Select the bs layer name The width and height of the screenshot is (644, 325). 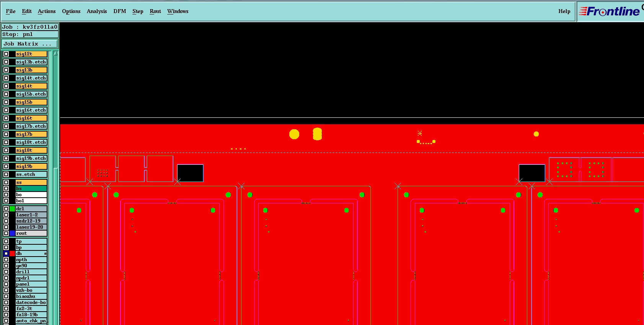point(31,188)
